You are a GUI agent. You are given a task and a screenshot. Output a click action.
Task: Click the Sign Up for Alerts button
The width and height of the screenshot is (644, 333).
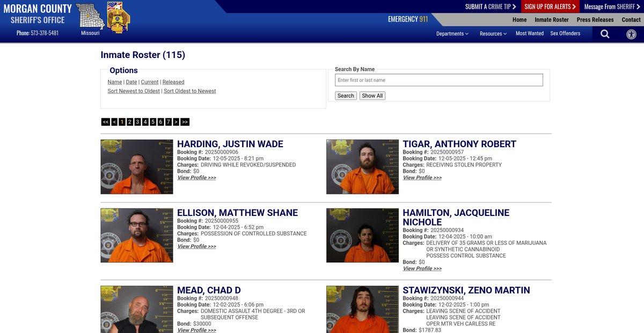(550, 6)
